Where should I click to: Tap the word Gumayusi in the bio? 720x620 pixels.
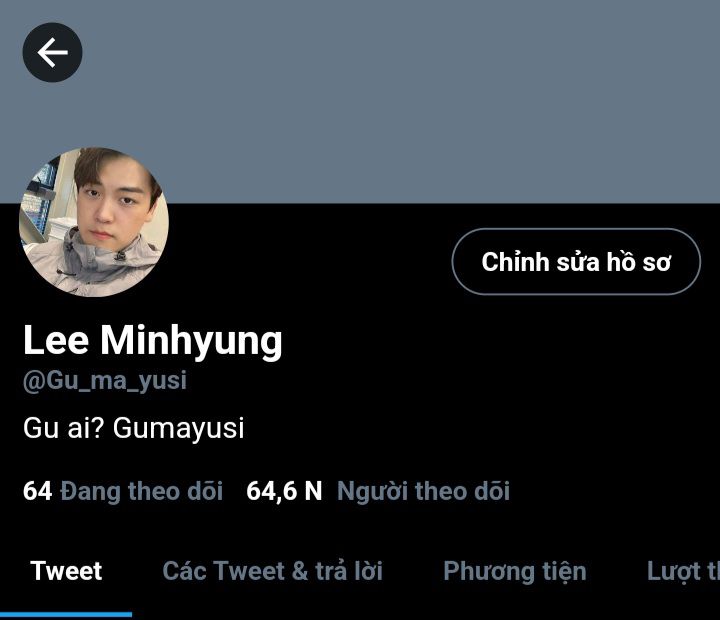(179, 429)
